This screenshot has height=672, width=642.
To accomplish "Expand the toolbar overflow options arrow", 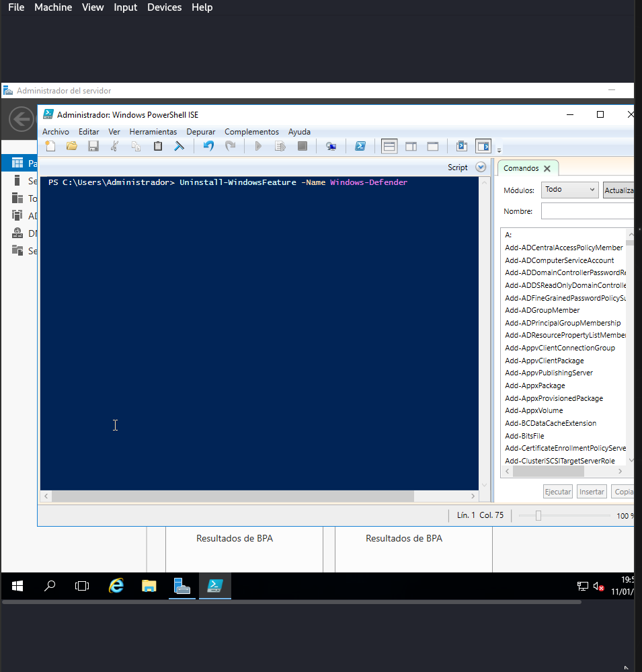I will [499, 151].
